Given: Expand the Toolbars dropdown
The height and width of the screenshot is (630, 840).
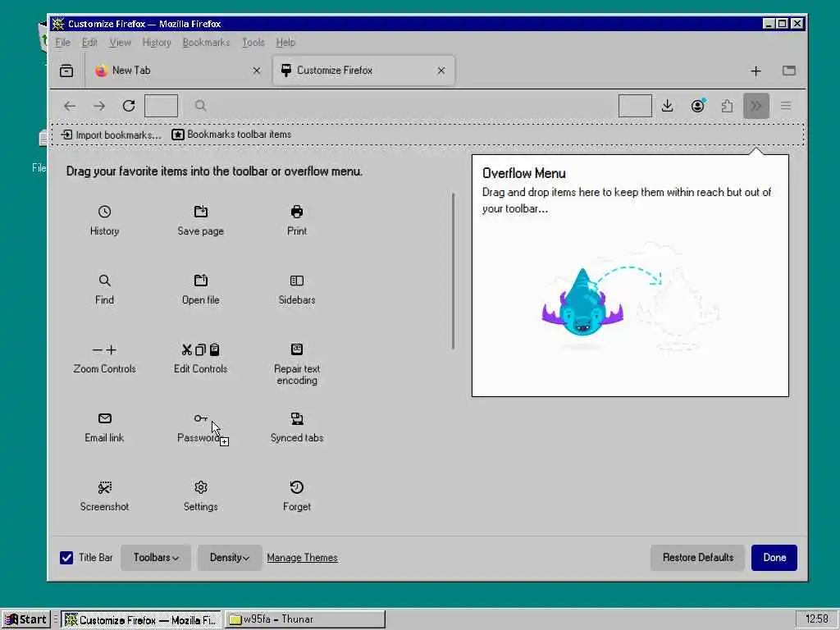Looking at the screenshot, I should (x=155, y=558).
